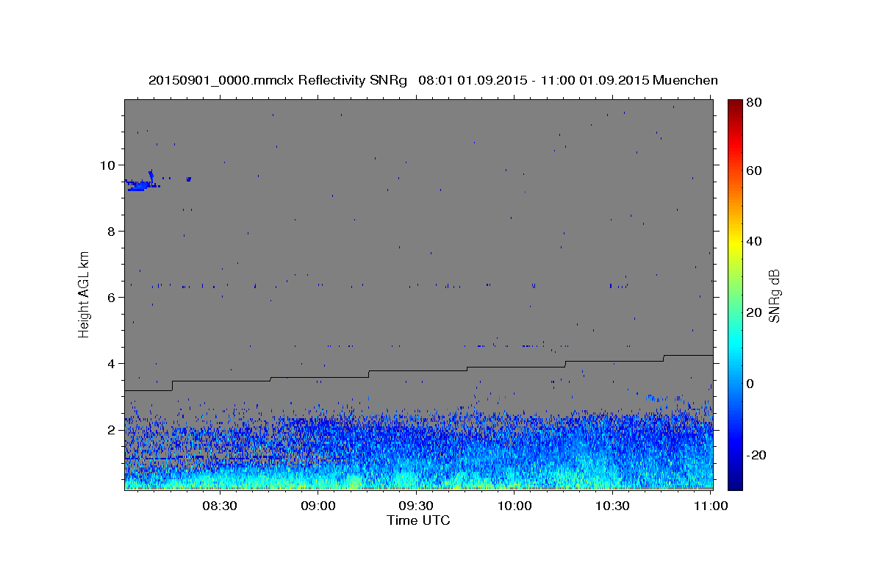
Task: Click the colorbar value 40
Action: (754, 241)
